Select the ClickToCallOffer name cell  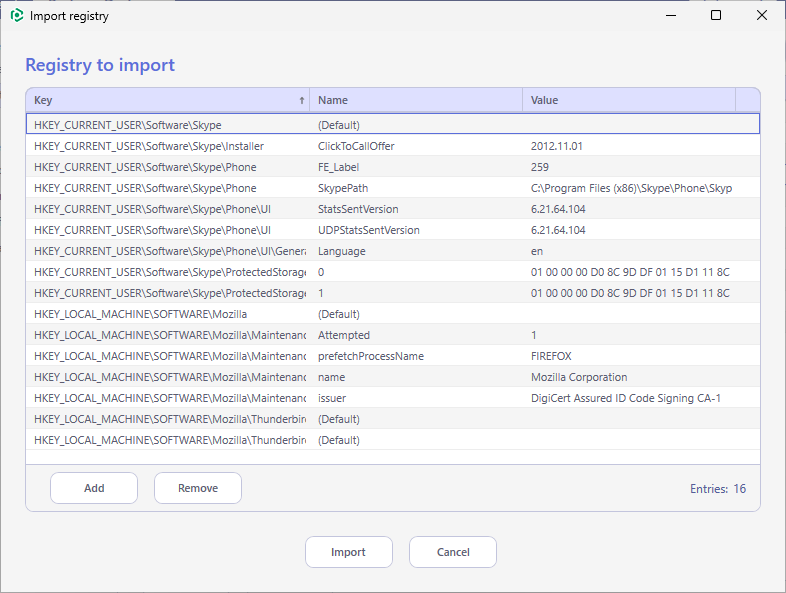pyautogui.click(x=416, y=146)
